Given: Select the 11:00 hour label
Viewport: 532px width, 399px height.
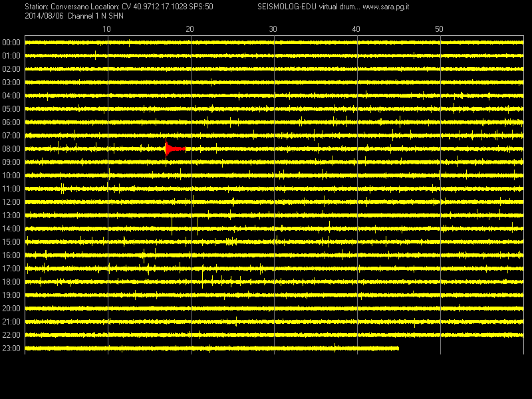Looking at the screenshot, I should click(x=11, y=189).
